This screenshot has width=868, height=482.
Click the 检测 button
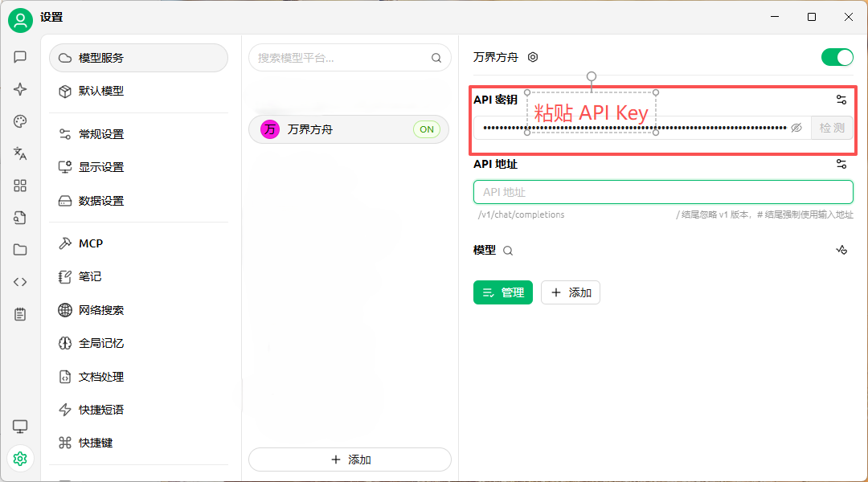tap(832, 128)
